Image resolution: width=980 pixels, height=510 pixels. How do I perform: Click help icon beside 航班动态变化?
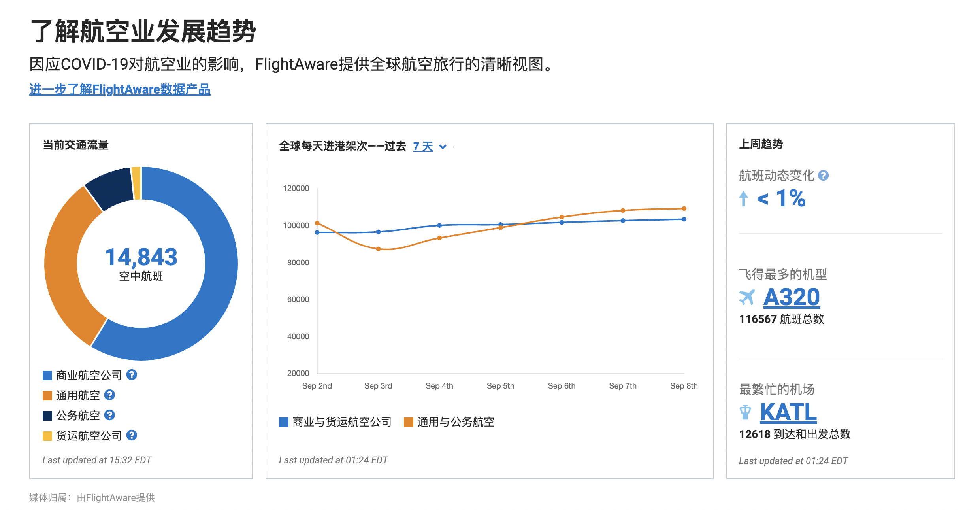point(823,176)
